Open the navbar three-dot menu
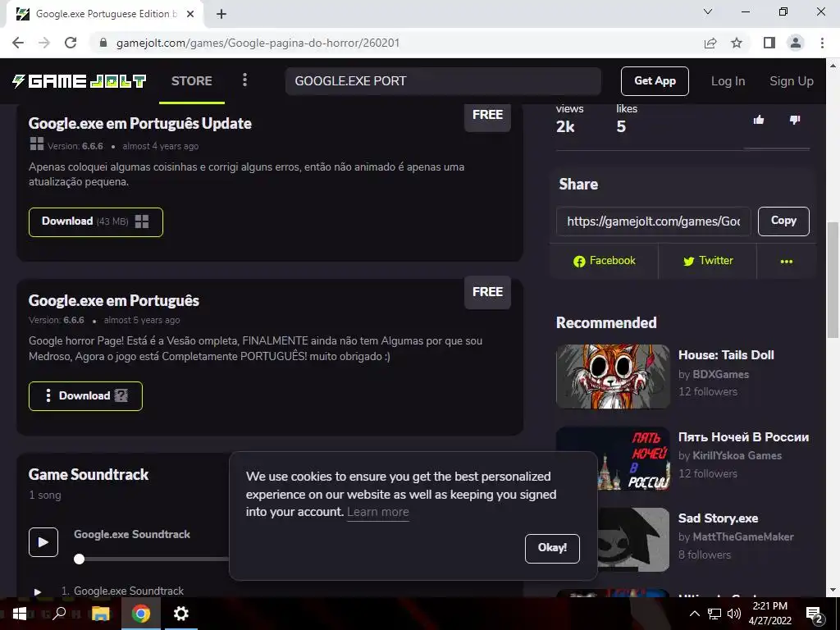This screenshot has width=840, height=630. point(244,80)
